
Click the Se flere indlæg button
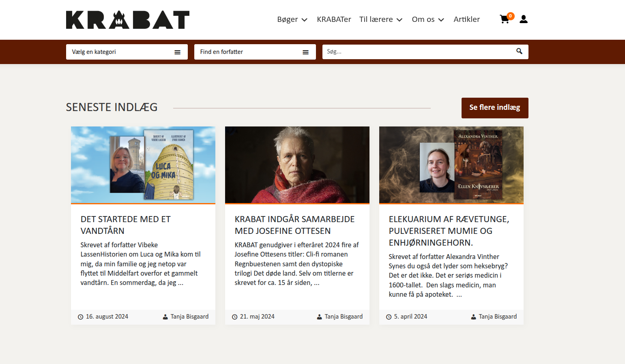495,108
